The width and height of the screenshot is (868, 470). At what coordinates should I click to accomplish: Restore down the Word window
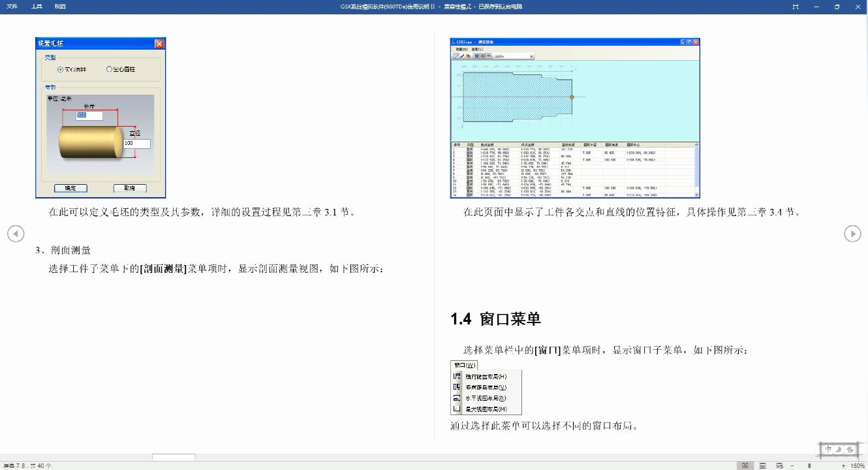coord(837,7)
